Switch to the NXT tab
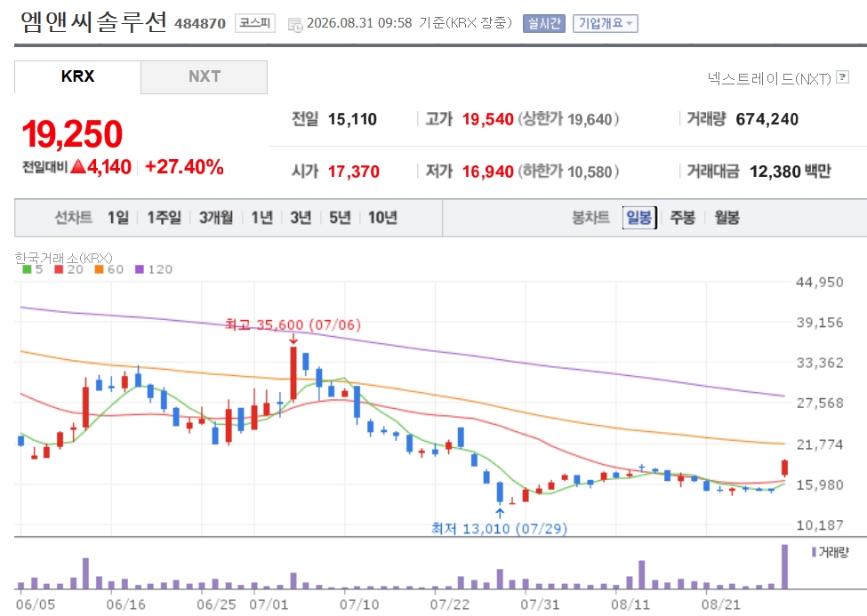This screenshot has width=867, height=616. tap(204, 76)
